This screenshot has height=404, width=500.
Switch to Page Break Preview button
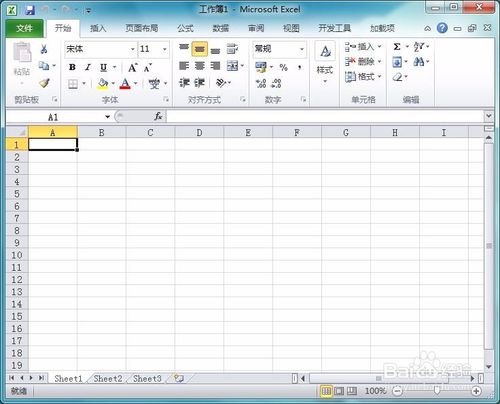352,391
